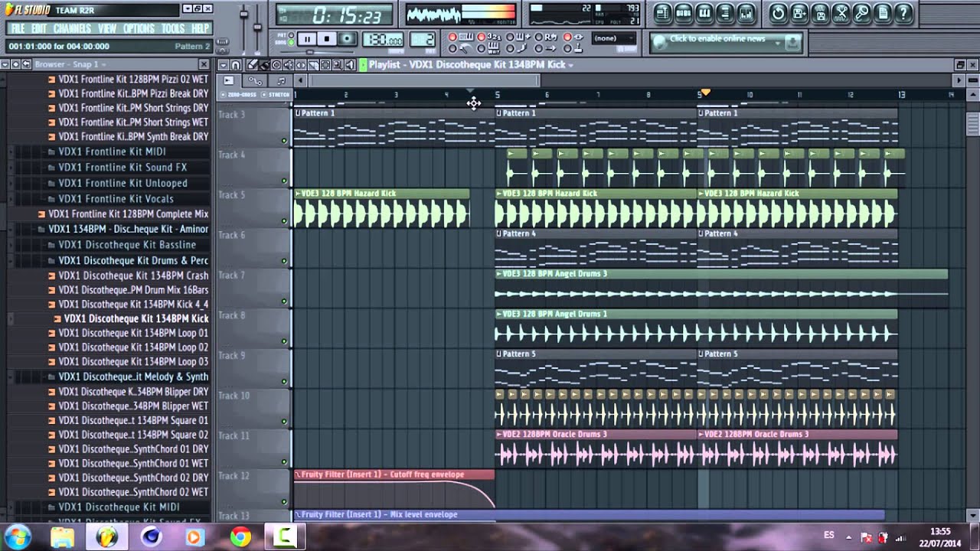Mute Track 3 with its green LED
This screenshot has width=980, height=551.
coord(284,141)
